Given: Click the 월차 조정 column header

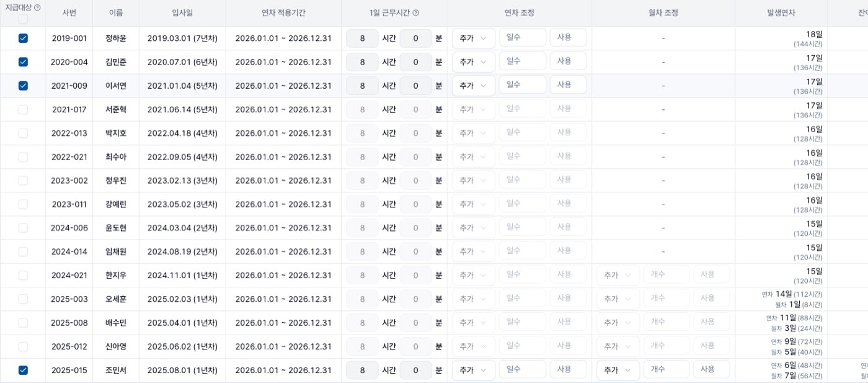Looking at the screenshot, I should click(x=663, y=13).
